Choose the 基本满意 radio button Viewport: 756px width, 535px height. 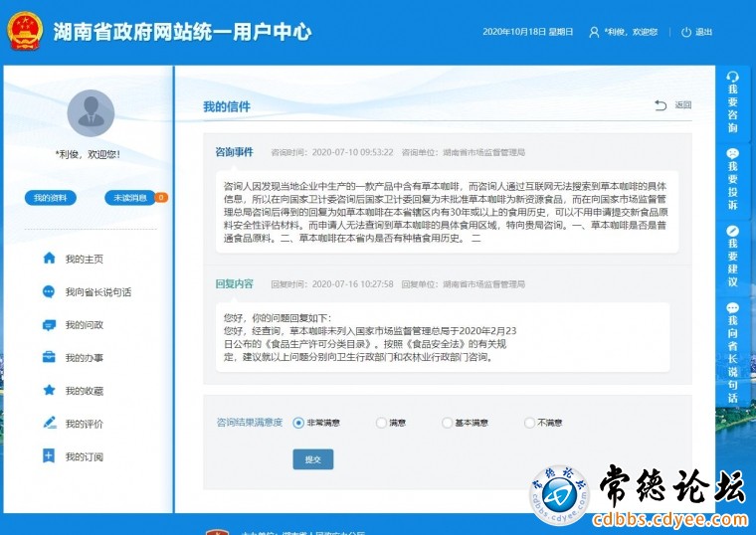[x=447, y=423]
